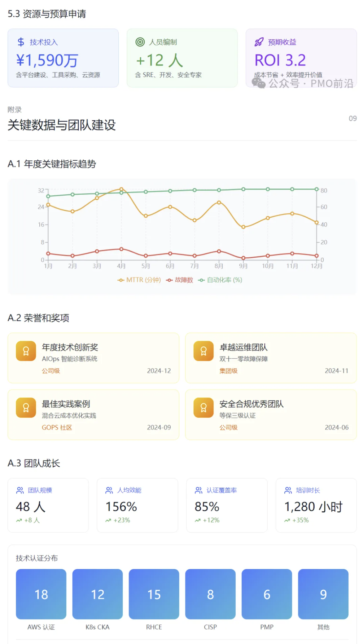Click the target icon beside 人员编制
The image size is (363, 644).
[x=140, y=42]
